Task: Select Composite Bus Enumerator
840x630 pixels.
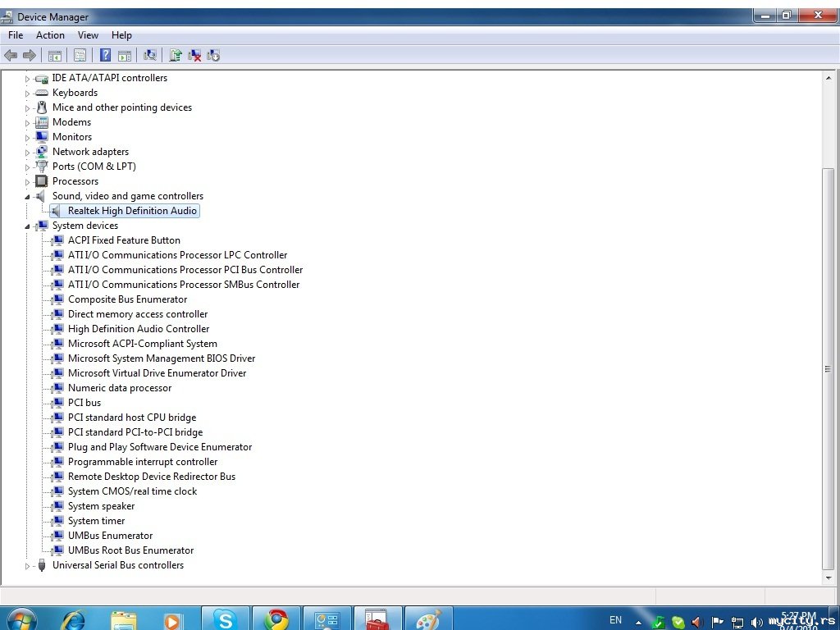Action: click(x=127, y=299)
